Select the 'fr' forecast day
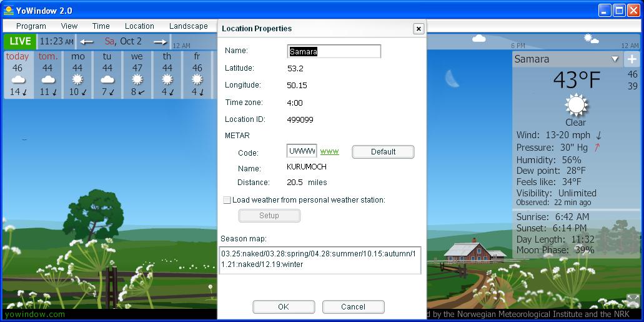This screenshot has height=322, width=644. [x=197, y=74]
